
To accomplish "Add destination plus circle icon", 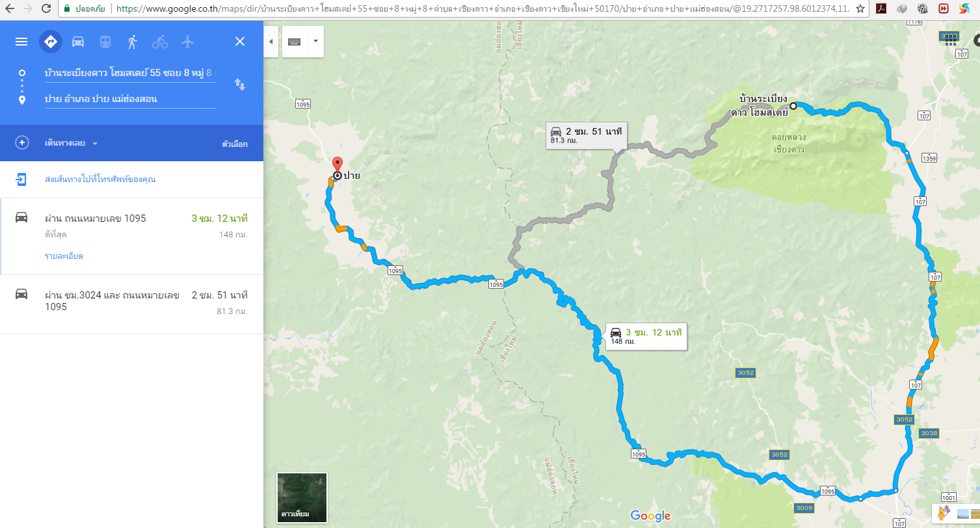I will (x=22, y=143).
